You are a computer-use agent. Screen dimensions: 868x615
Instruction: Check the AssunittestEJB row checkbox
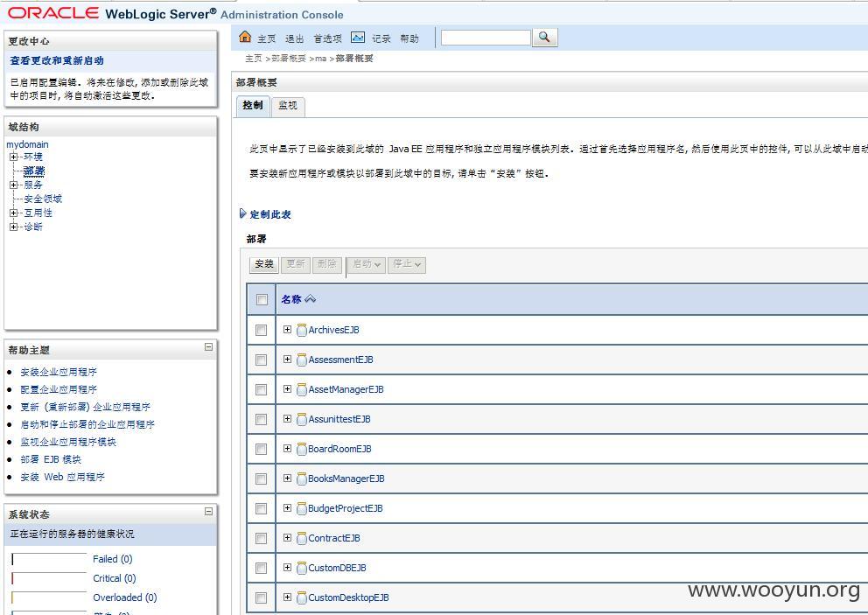[x=262, y=420]
